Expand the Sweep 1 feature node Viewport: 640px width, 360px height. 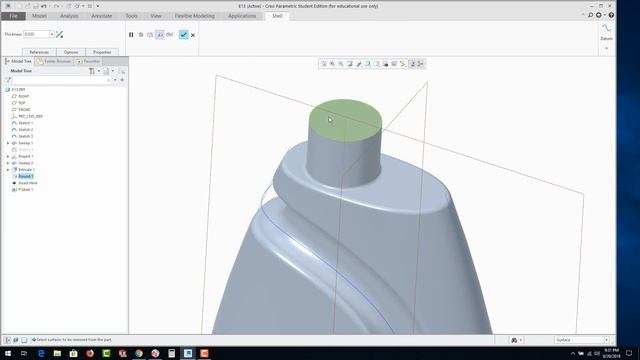click(8, 143)
